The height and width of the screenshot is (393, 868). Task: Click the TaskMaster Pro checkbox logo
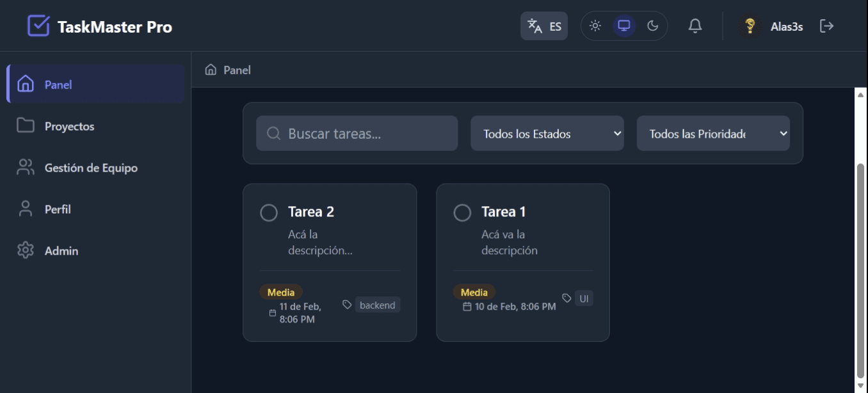38,26
